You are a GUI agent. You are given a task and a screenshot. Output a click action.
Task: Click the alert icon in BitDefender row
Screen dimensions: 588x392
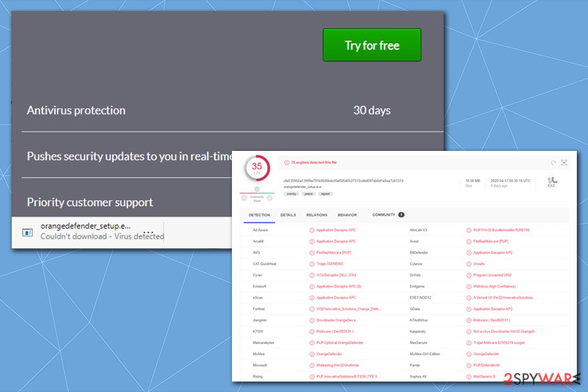[x=468, y=252]
